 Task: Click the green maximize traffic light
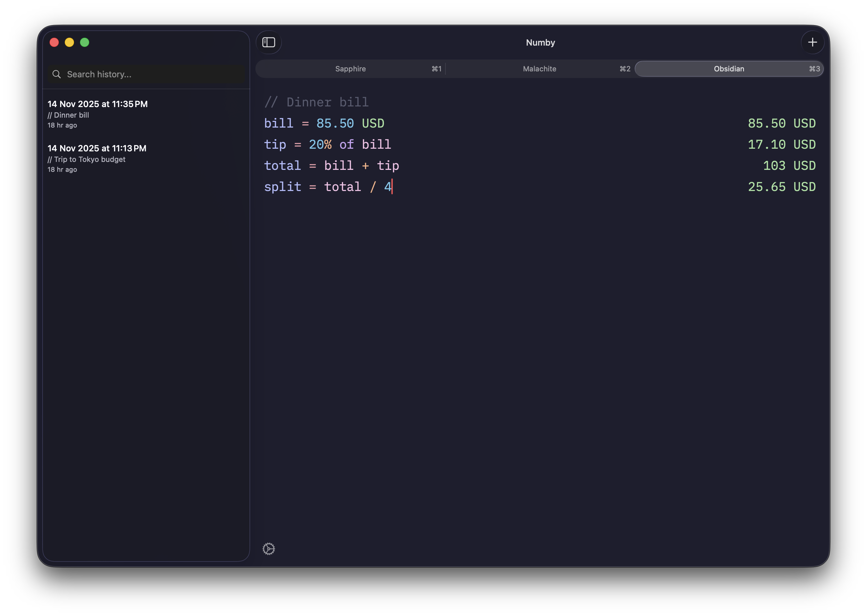point(85,43)
